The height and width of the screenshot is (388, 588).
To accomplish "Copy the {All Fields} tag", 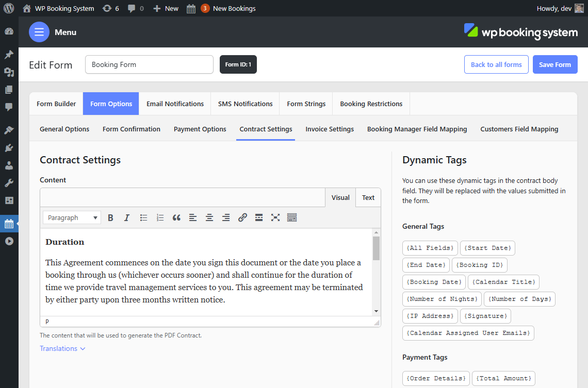I will click(x=430, y=248).
